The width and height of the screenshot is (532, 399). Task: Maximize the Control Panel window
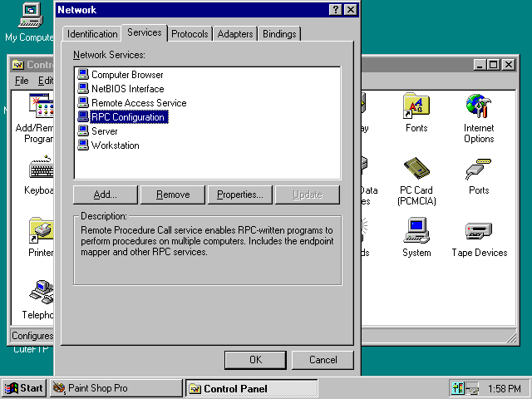coord(493,65)
